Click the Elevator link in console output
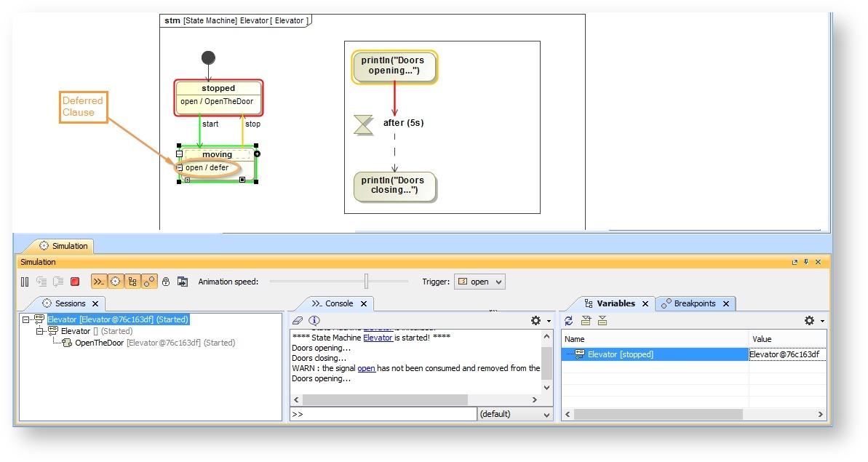The image size is (868, 462). point(378,338)
